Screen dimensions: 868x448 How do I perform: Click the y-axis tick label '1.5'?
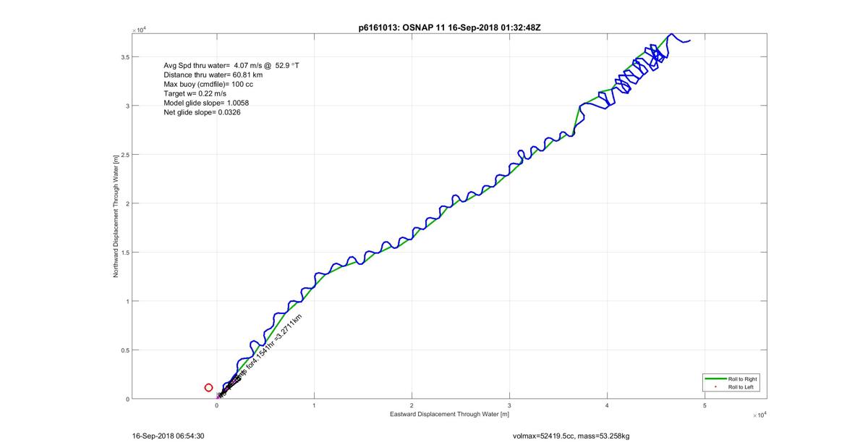pyautogui.click(x=124, y=253)
